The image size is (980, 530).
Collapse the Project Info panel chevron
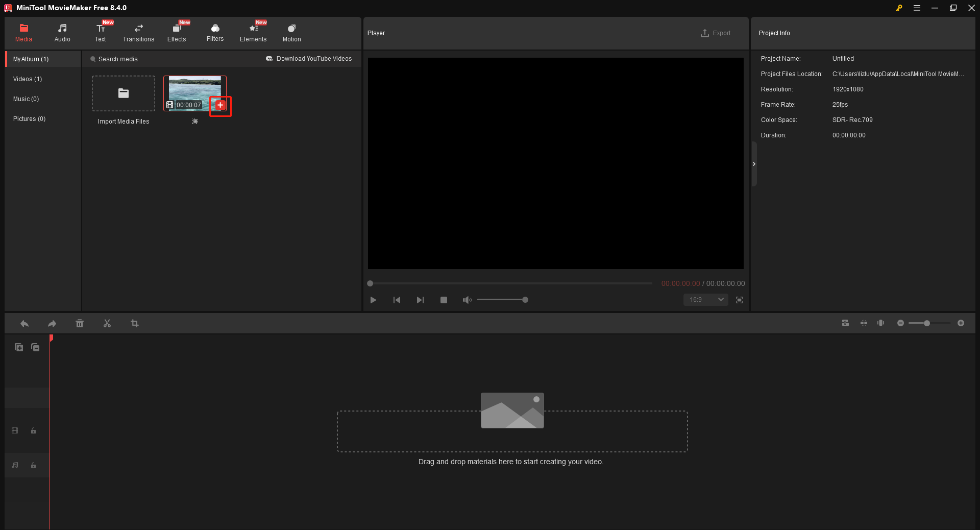tap(754, 164)
